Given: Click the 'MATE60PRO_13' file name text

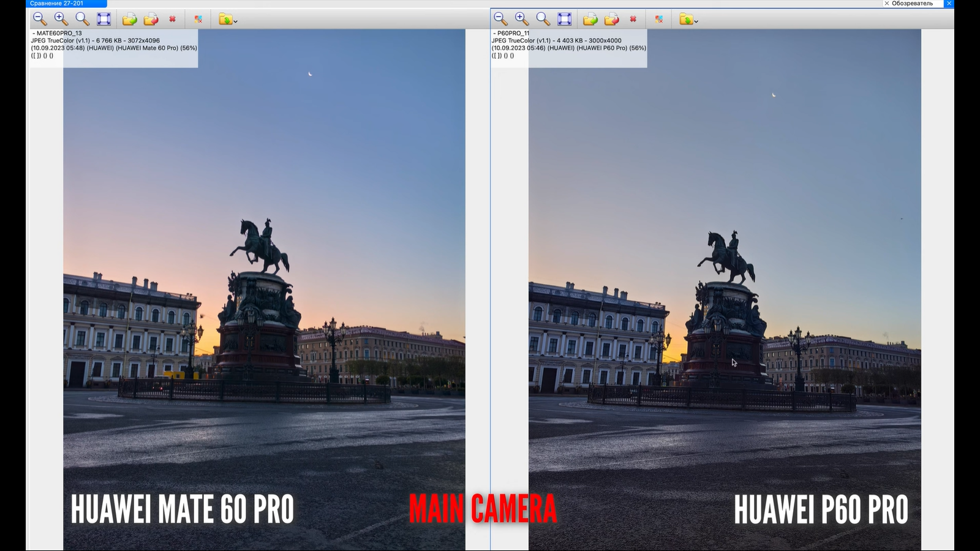Looking at the screenshot, I should click(59, 34).
